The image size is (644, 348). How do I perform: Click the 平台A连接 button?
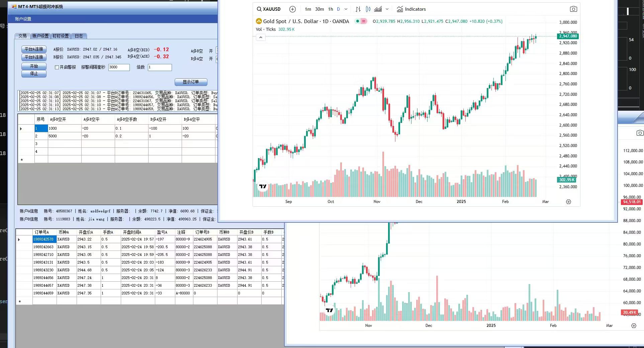click(x=34, y=49)
